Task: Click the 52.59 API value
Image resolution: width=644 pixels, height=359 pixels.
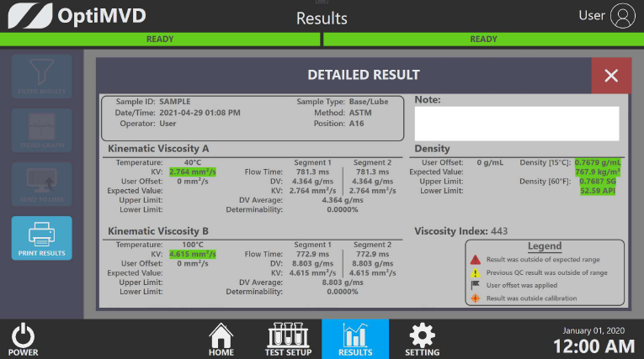Action: pos(598,191)
